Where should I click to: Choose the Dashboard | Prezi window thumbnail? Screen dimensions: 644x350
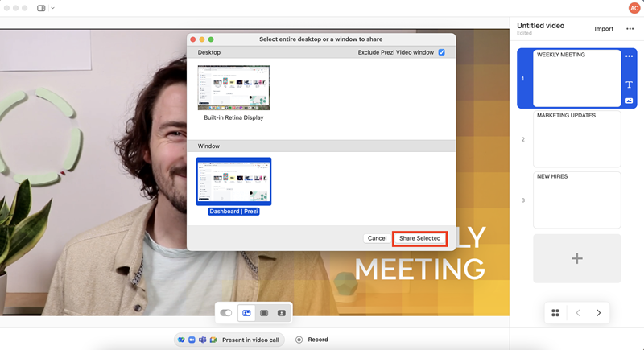pyautogui.click(x=233, y=181)
